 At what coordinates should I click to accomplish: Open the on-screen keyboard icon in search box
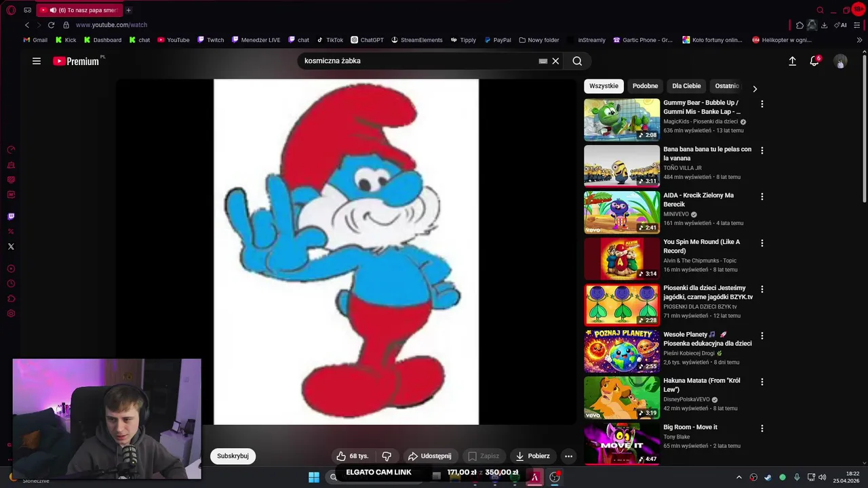click(x=542, y=61)
